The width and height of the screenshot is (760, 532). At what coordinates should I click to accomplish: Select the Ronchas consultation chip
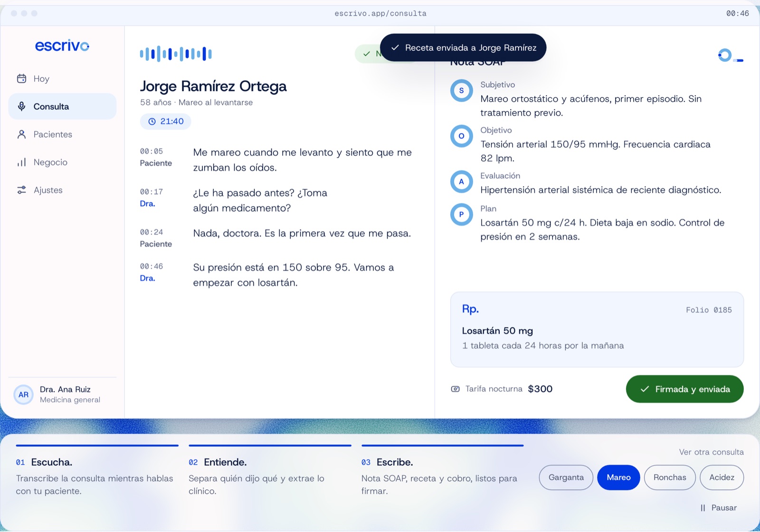tap(670, 477)
